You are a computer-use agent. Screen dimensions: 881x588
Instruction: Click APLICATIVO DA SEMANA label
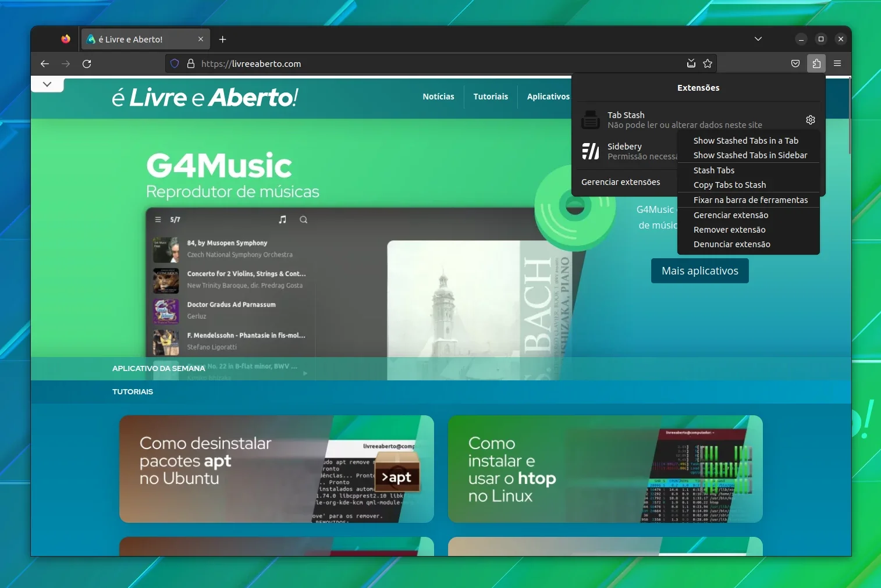[x=158, y=369]
